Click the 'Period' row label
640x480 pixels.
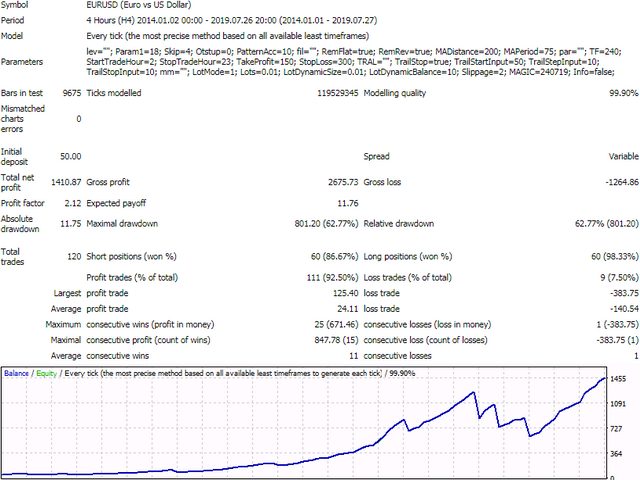pos(12,20)
